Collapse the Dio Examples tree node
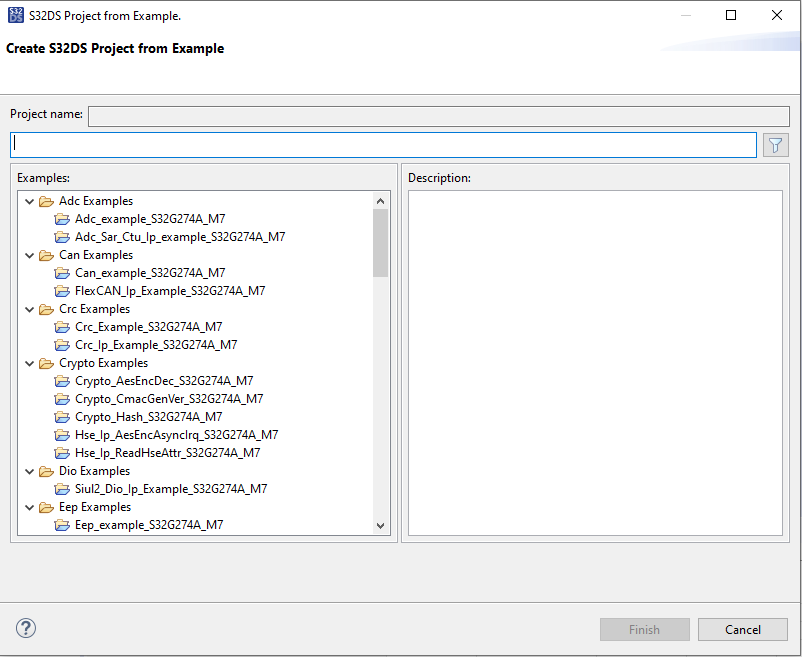802x657 pixels. point(30,471)
